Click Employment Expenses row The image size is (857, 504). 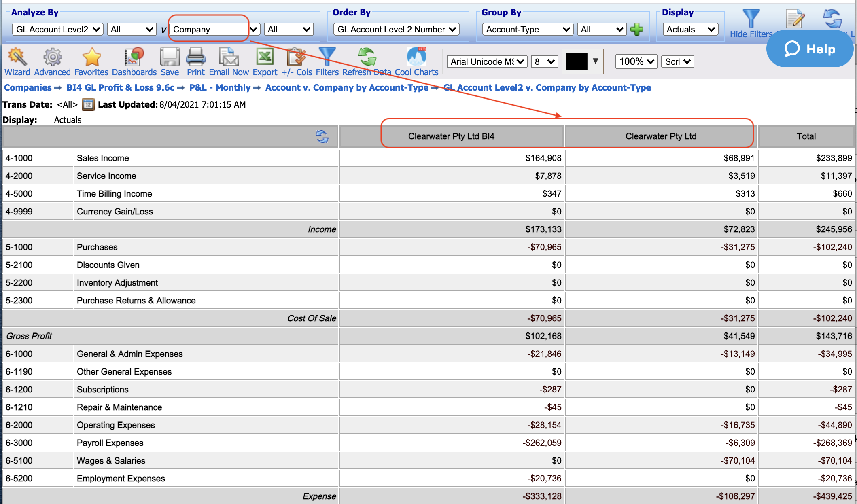[x=121, y=479]
